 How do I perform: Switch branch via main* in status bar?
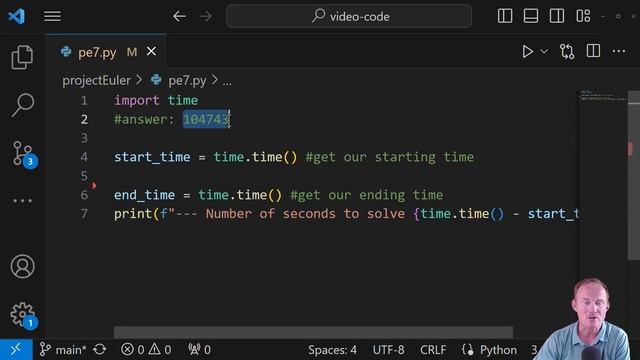click(63, 350)
